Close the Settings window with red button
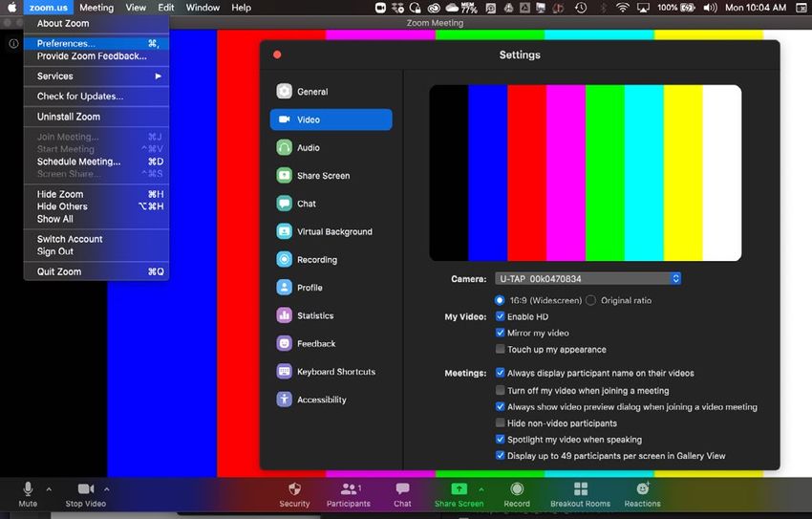Viewport: 812px width, 519px height. (x=277, y=54)
